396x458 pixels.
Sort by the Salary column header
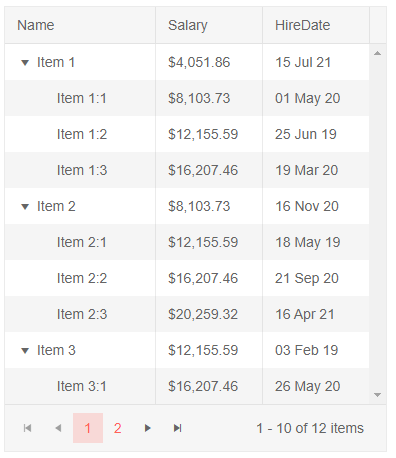click(x=209, y=25)
